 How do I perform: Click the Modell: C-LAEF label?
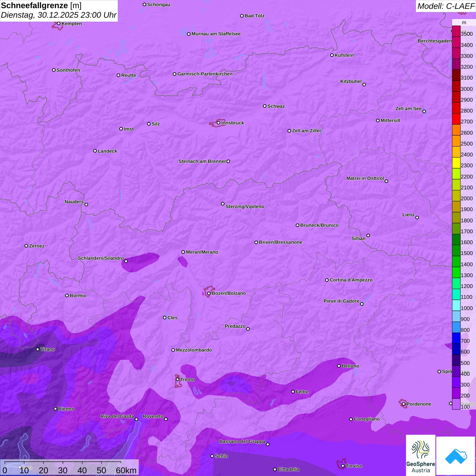point(446,6)
